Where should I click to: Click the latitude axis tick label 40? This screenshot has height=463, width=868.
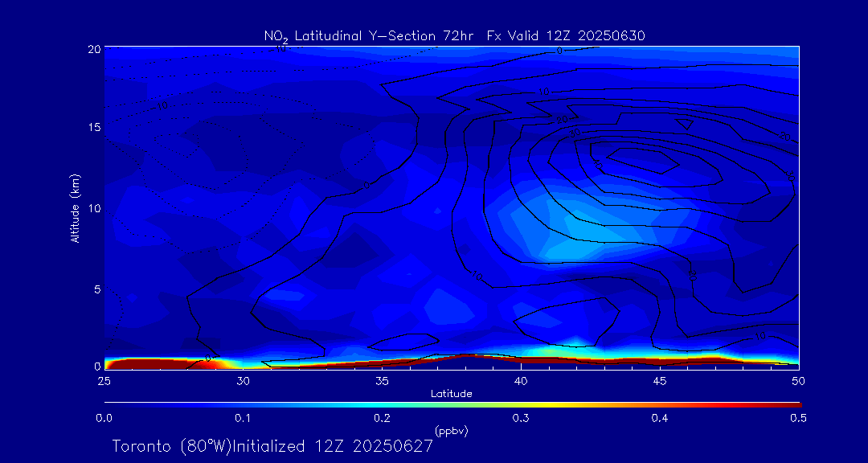(521, 380)
